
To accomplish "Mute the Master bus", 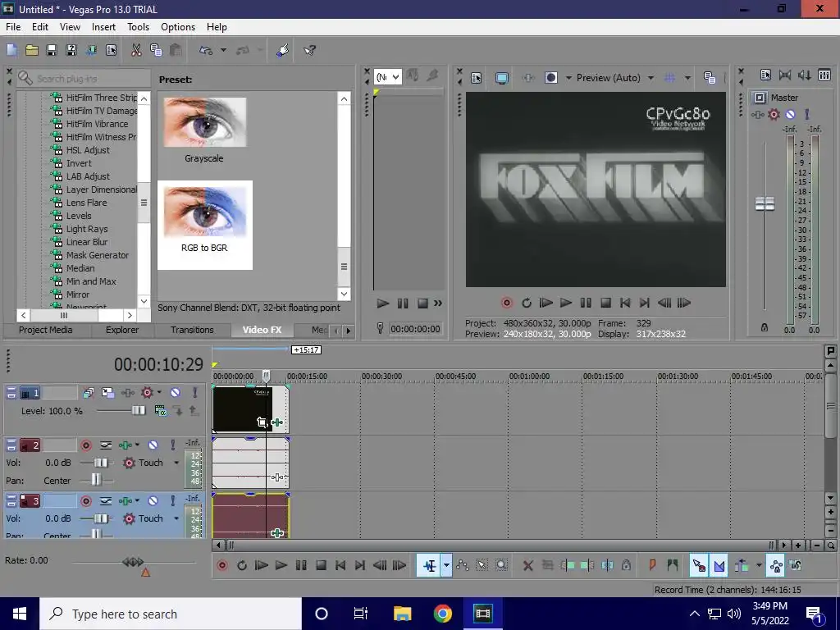I will click(x=790, y=114).
